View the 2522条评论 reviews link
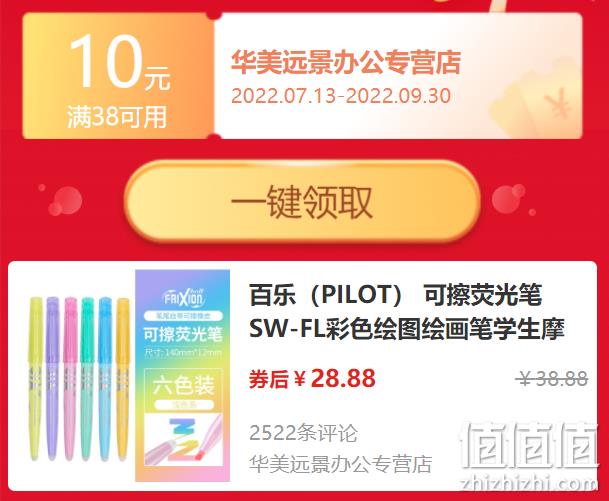 [x=303, y=433]
